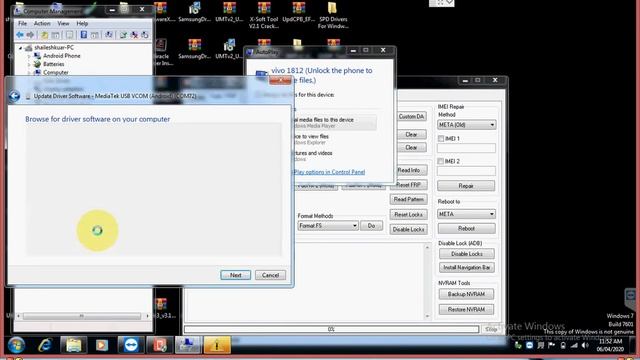Click Next in Update Driver Software dialog
The height and width of the screenshot is (360, 640).
tap(236, 275)
